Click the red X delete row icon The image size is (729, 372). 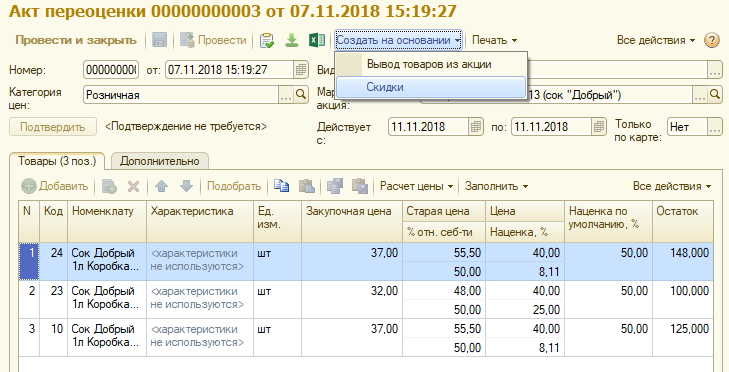133,186
